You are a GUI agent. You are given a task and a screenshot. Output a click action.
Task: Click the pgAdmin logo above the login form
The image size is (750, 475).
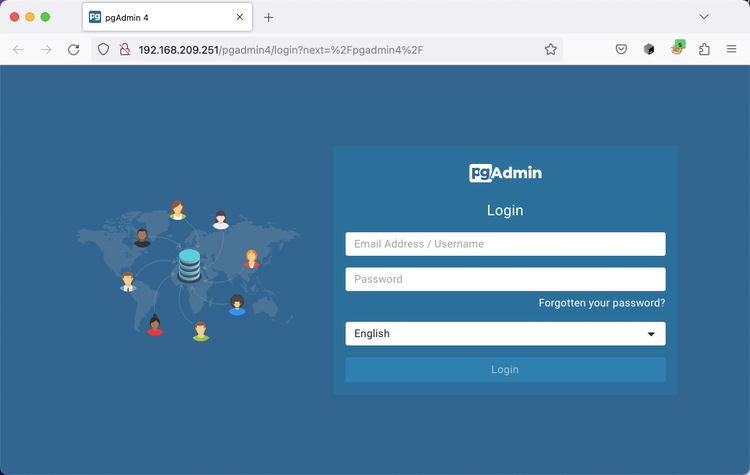click(x=505, y=173)
